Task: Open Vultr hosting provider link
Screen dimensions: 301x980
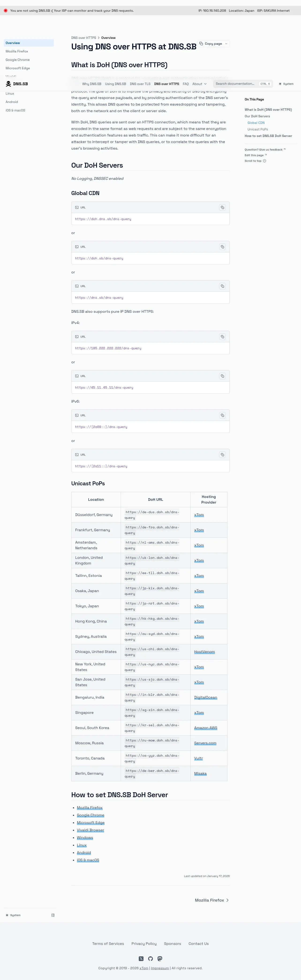Action: pyautogui.click(x=198, y=758)
